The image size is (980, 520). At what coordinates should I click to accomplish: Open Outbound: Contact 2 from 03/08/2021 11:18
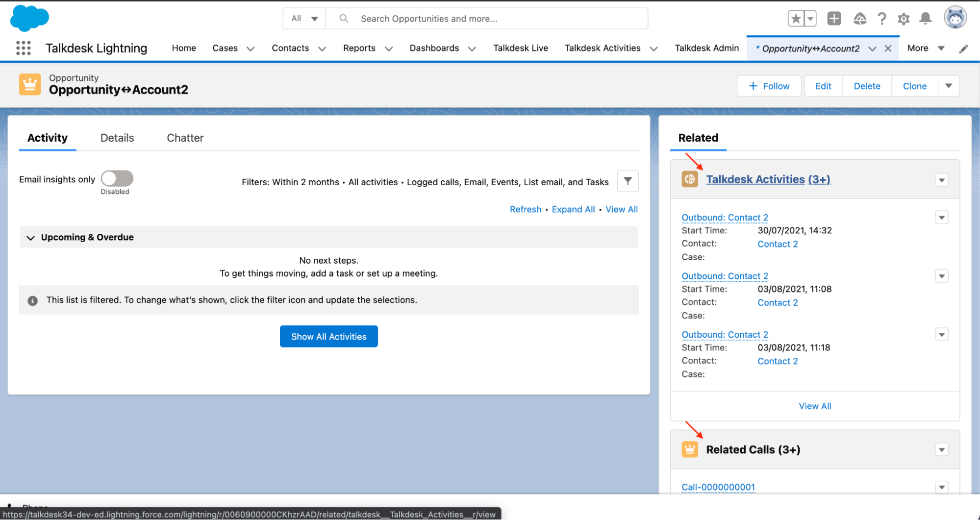tap(725, 334)
